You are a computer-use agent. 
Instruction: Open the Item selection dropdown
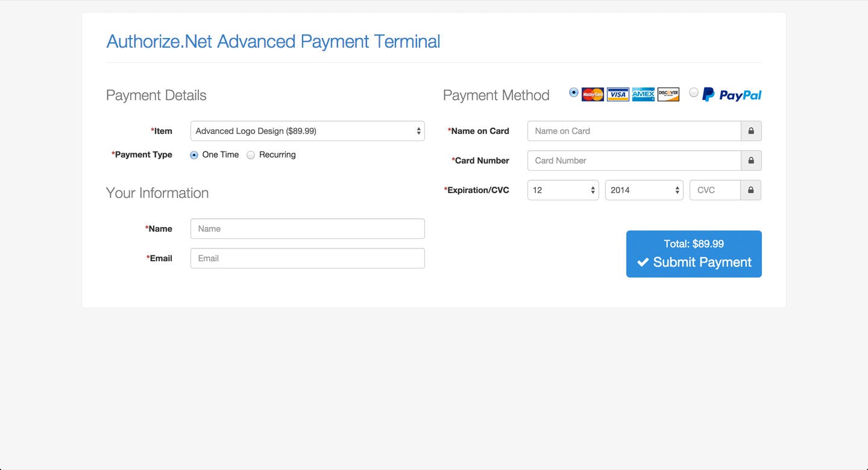tap(307, 131)
